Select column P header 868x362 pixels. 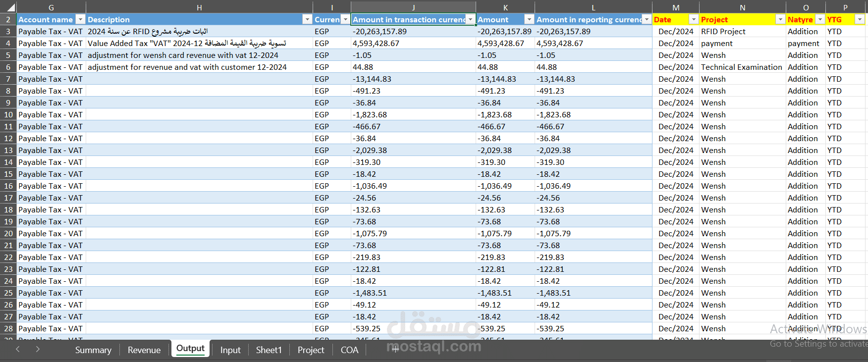[x=845, y=7]
